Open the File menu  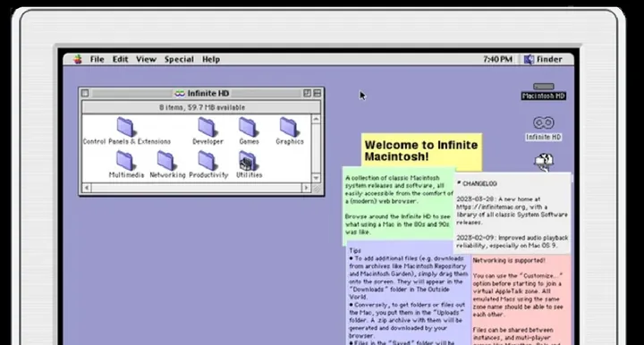pyautogui.click(x=97, y=59)
